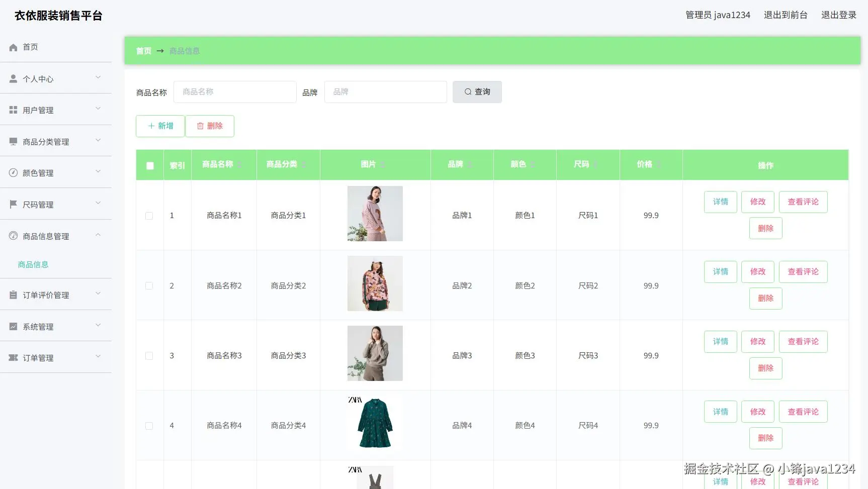Select the 商品信息 submenu item
This screenshot has height=489, width=868.
point(33,264)
